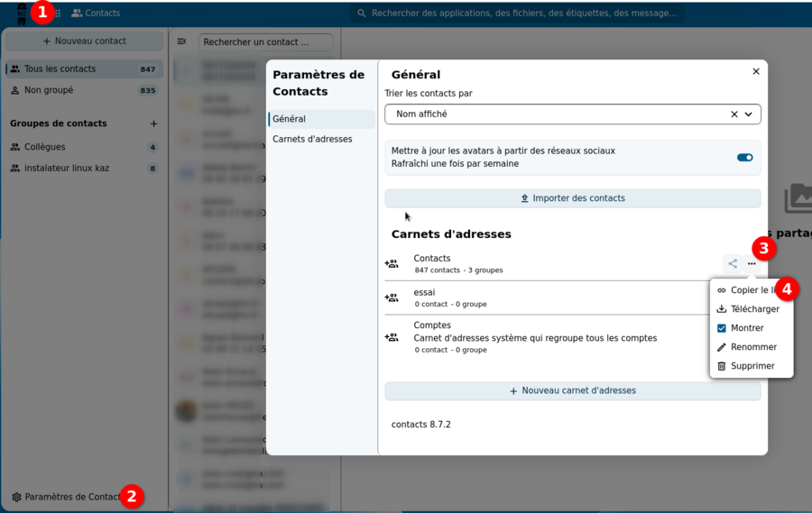Click the Collègues group icon

coord(15,147)
